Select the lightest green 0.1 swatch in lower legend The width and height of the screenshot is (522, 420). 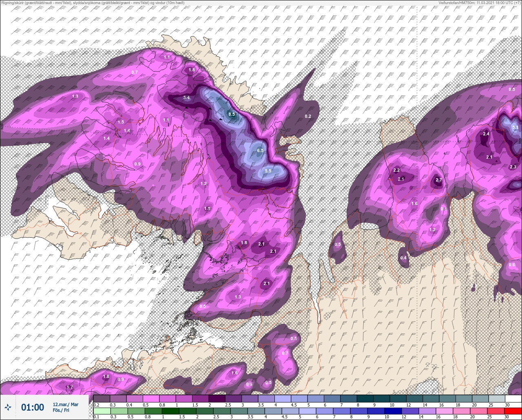(x=102, y=411)
